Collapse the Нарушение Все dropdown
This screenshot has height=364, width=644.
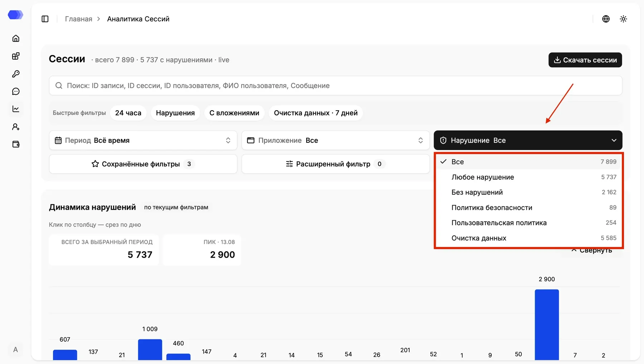coord(528,140)
